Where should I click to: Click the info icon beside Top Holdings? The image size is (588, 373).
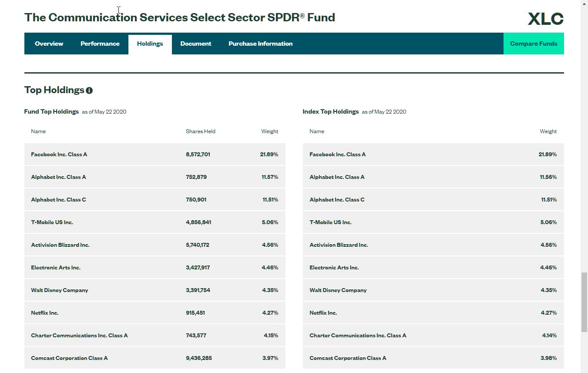point(89,91)
